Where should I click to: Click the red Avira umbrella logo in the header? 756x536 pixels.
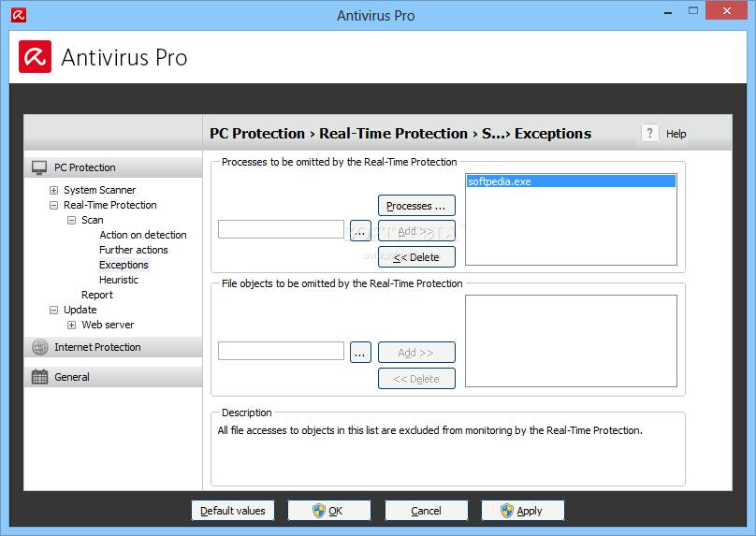click(36, 57)
